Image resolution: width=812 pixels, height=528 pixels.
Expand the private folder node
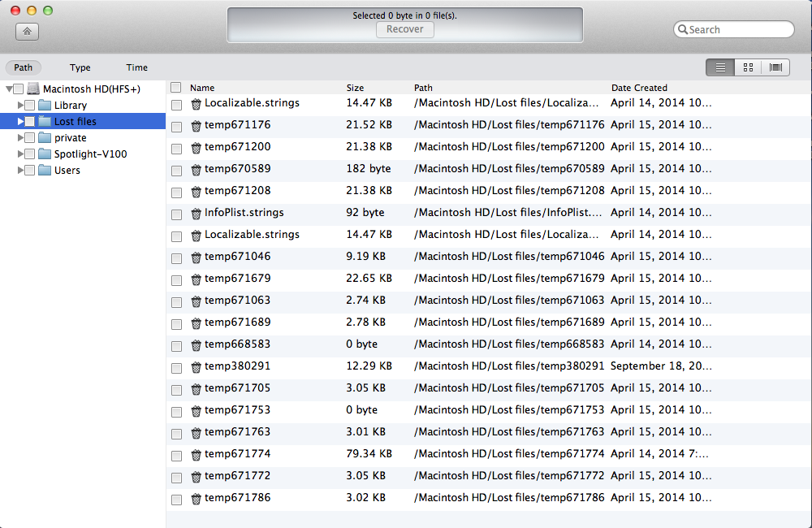pos(20,138)
